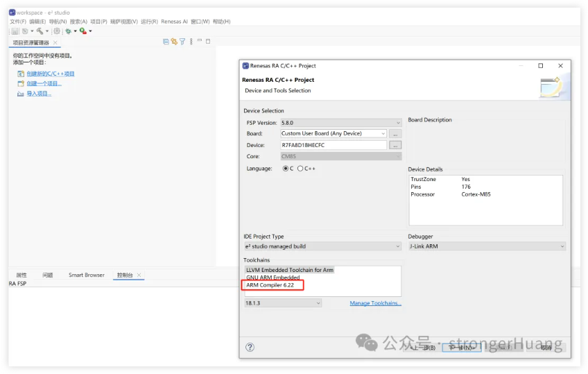Select ARM Compiler 6.22 toolchain

(x=270, y=285)
